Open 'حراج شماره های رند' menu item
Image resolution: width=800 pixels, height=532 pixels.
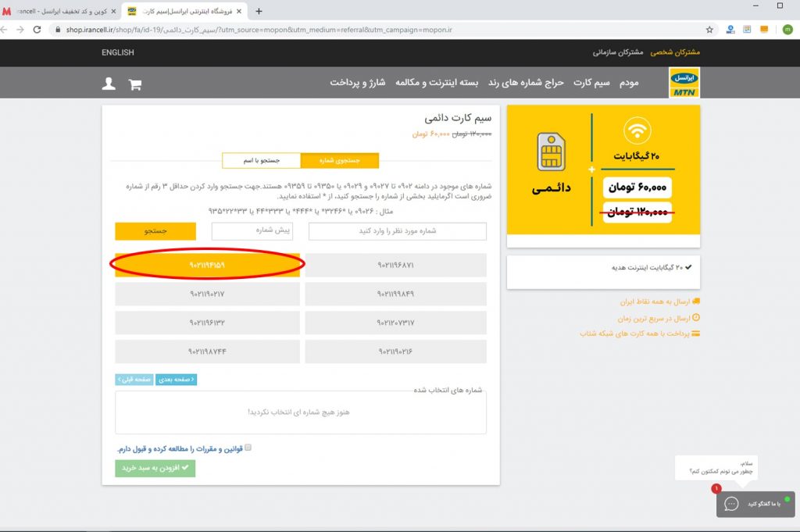pyautogui.click(x=526, y=83)
